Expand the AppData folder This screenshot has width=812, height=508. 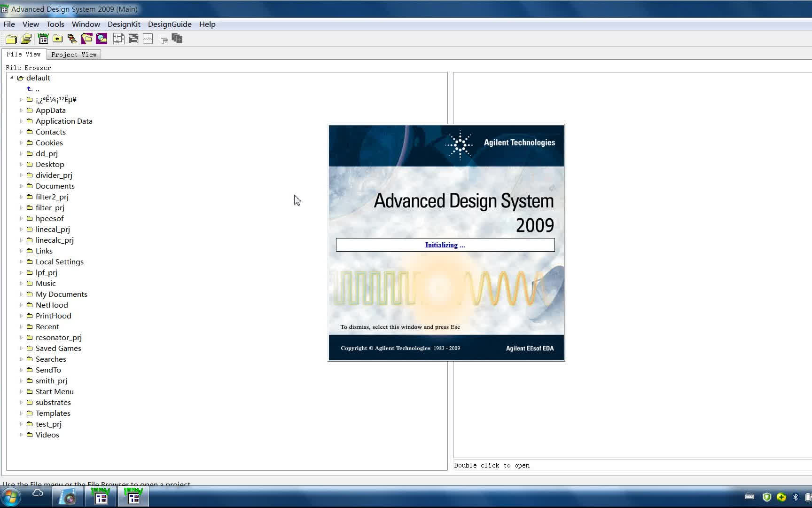pyautogui.click(x=21, y=110)
